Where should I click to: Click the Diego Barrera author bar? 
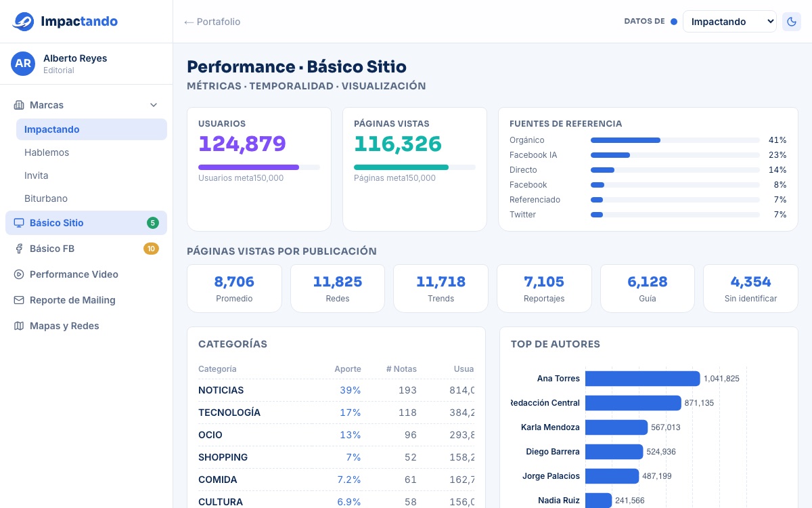[614, 452]
